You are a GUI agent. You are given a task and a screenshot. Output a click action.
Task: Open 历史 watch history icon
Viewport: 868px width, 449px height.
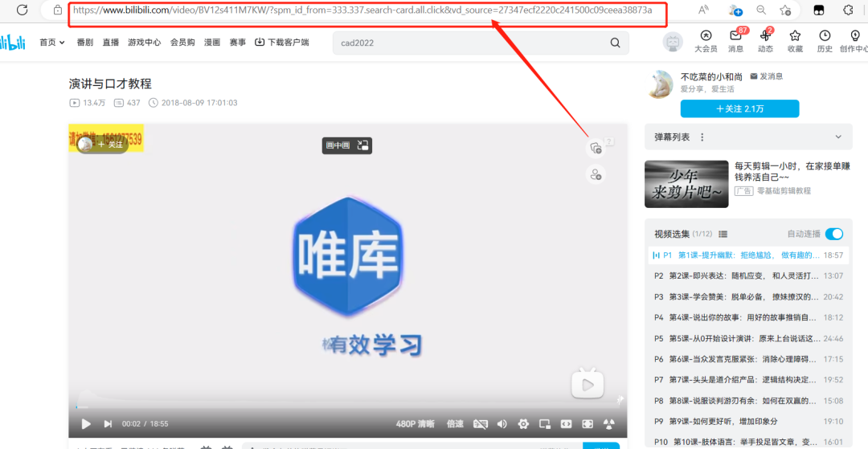[x=825, y=42]
